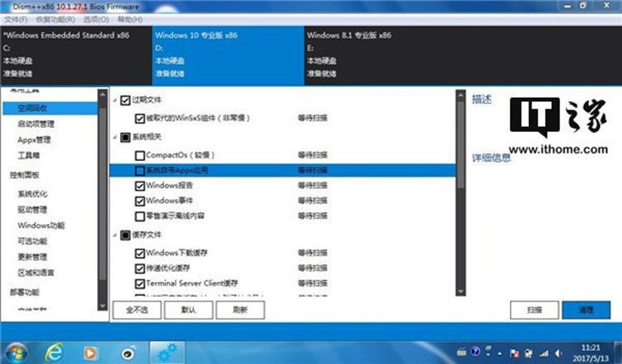Toggle the Windows下载缓存 checkbox

pos(138,253)
